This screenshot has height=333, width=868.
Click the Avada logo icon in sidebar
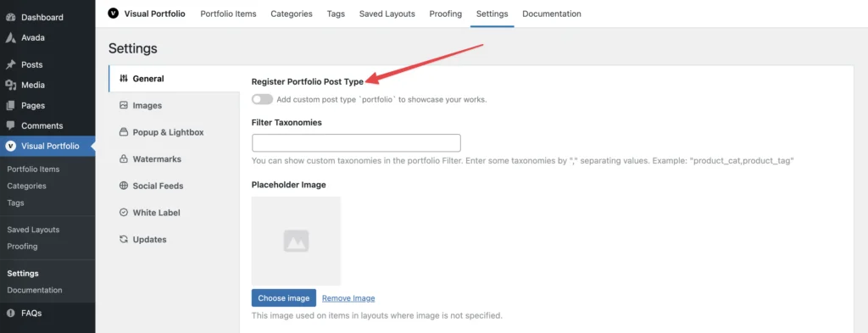pyautogui.click(x=10, y=37)
